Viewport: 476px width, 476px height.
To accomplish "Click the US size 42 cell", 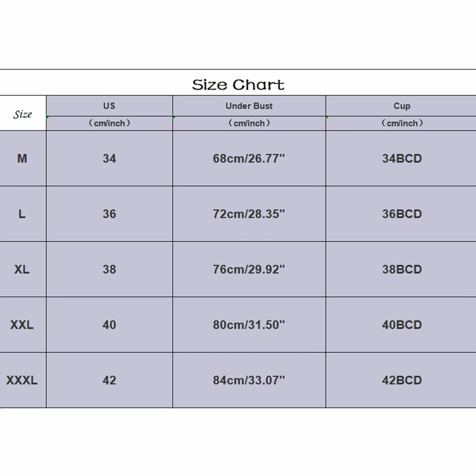I will 109,380.
